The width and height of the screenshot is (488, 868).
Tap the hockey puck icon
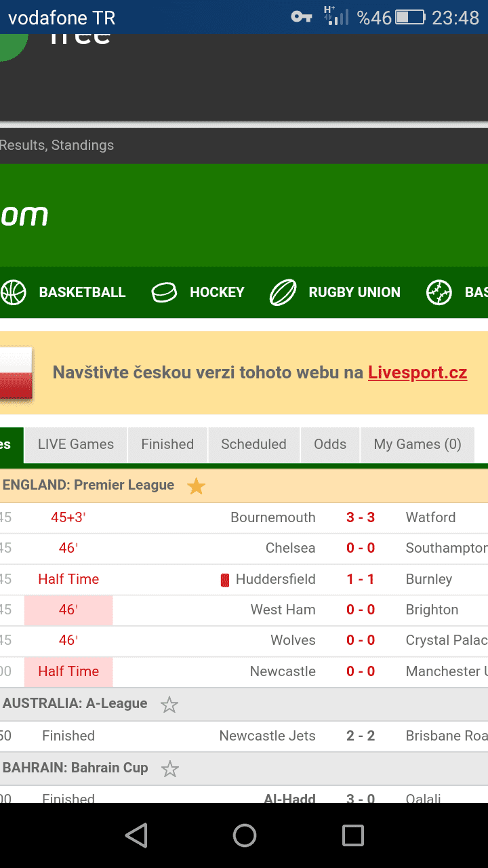pyautogui.click(x=163, y=292)
